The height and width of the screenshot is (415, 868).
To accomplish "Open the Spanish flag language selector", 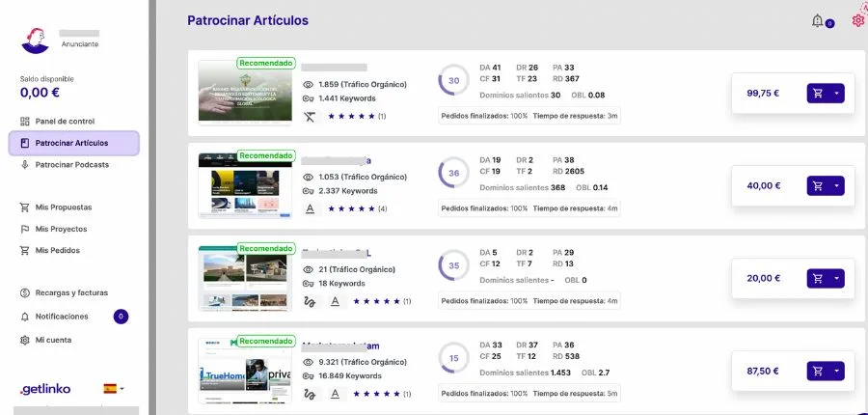I will pos(114,389).
